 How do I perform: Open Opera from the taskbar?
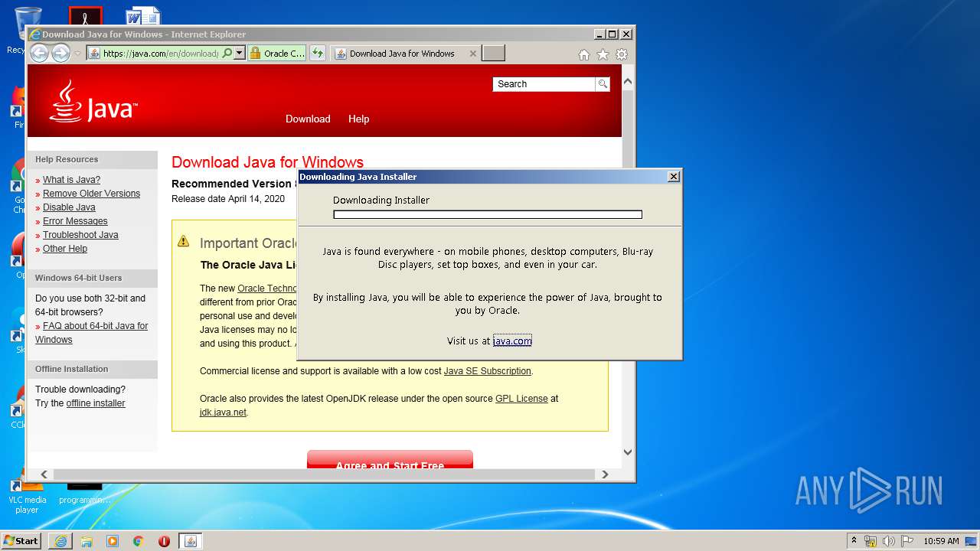(x=164, y=541)
